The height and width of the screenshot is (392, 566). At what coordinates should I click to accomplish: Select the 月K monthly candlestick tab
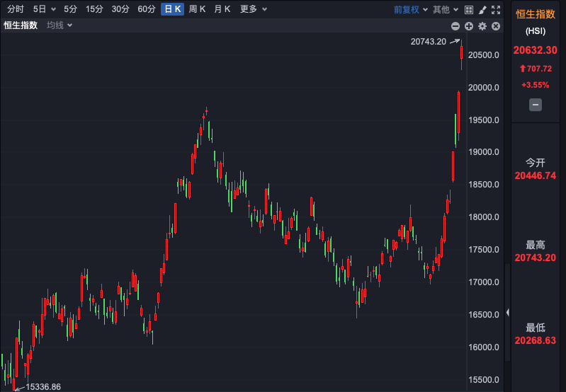(x=222, y=9)
